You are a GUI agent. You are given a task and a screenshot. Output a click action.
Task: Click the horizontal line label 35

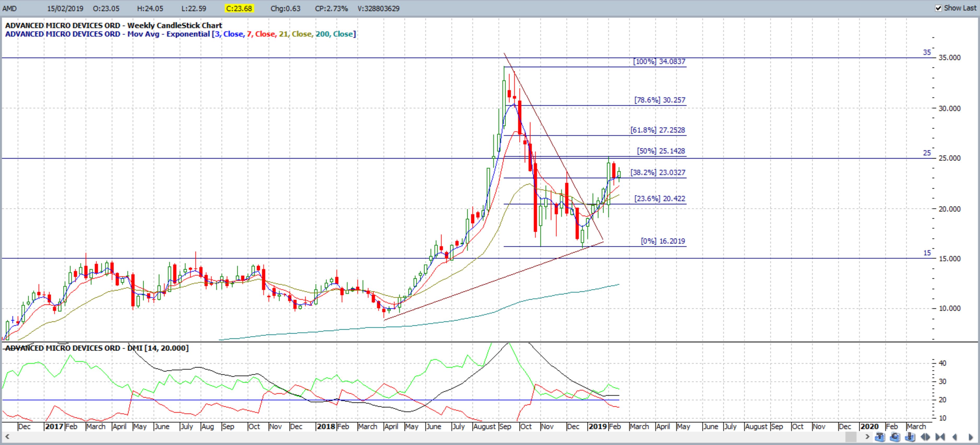point(927,52)
